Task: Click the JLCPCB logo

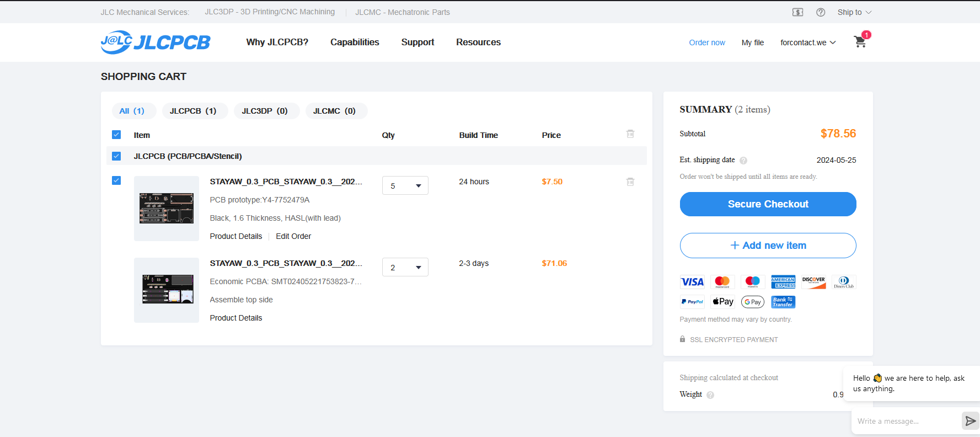Action: coord(155,42)
